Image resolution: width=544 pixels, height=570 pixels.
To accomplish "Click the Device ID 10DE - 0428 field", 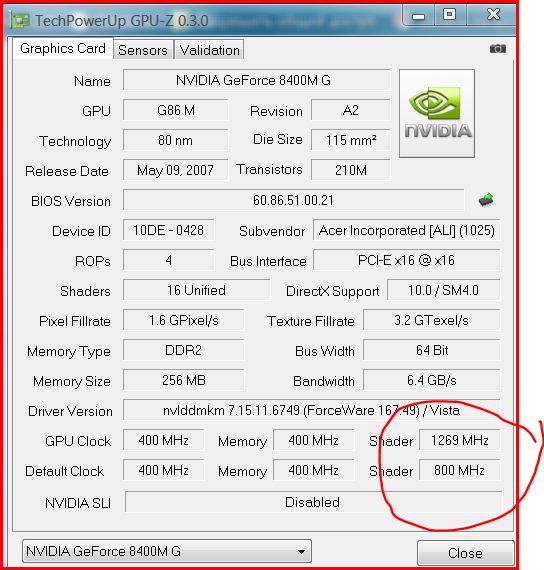I will 168,230.
